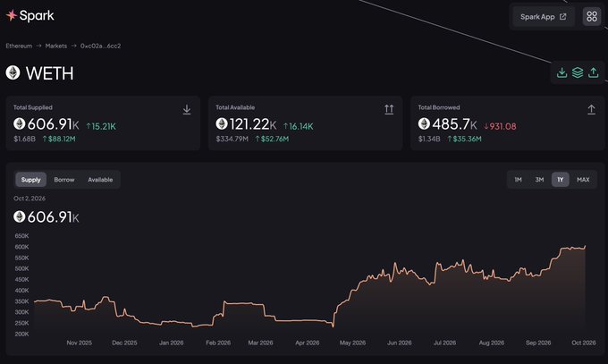Image resolution: width=608 pixels, height=364 pixels.
Task: Switch to the Available chart tab
Action: pos(100,180)
